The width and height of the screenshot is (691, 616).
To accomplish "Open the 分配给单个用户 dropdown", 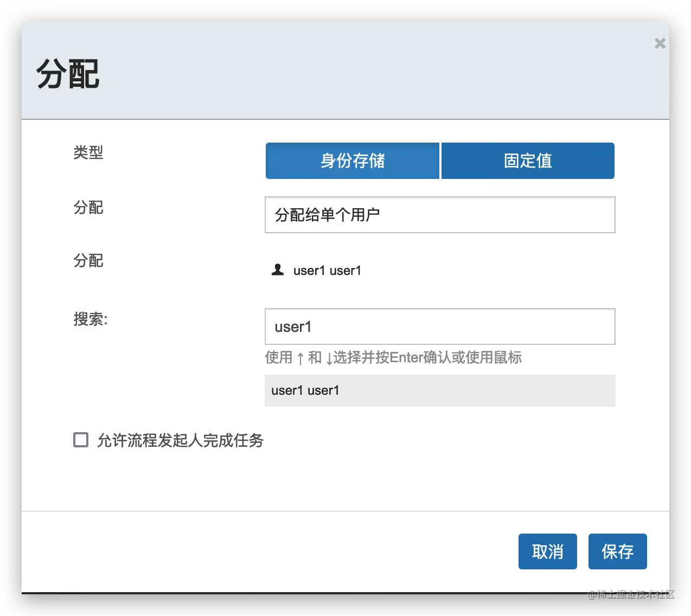I will (440, 215).
